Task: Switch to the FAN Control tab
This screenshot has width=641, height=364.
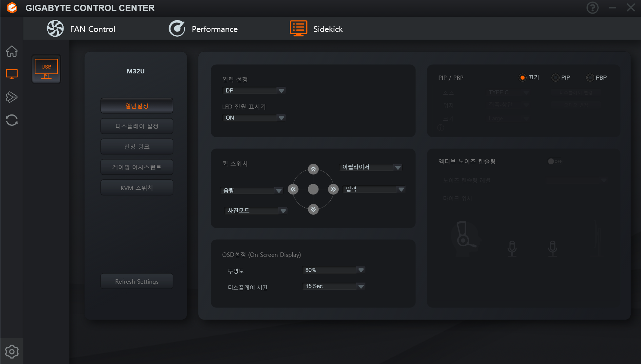Action: click(81, 29)
